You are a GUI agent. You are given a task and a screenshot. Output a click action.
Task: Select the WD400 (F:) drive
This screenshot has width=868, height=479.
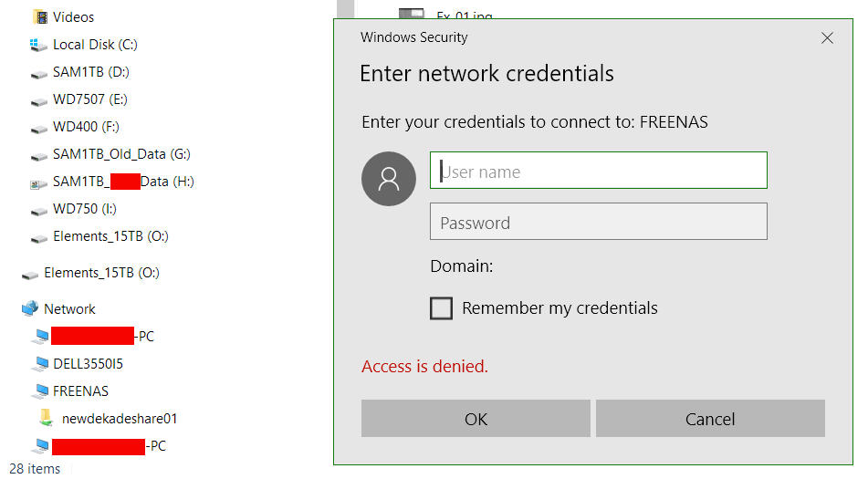[x=85, y=127]
